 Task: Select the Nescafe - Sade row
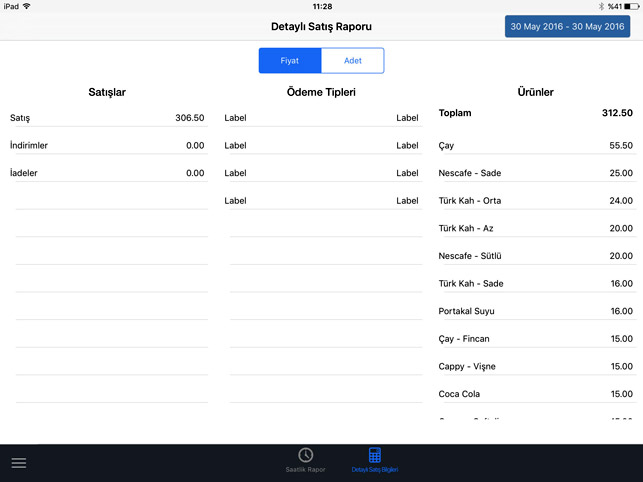pos(535,173)
